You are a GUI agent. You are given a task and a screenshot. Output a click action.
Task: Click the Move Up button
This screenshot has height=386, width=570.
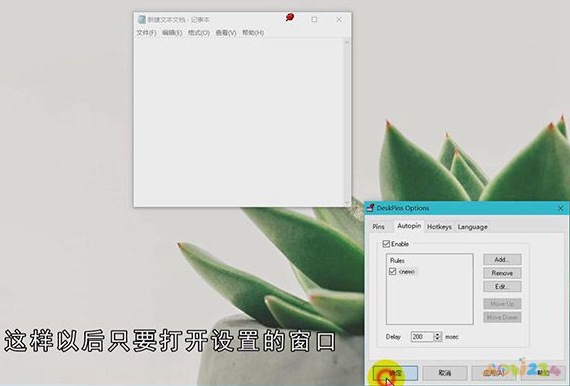click(502, 303)
